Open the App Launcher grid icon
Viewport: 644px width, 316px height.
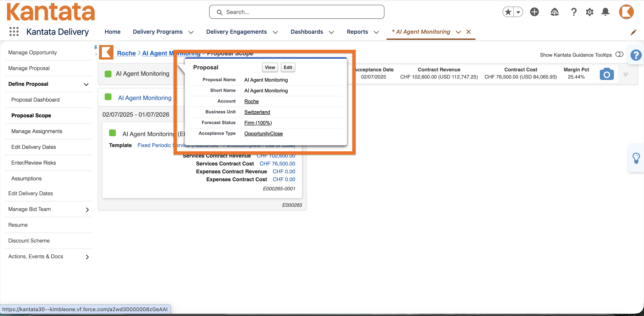click(x=14, y=32)
